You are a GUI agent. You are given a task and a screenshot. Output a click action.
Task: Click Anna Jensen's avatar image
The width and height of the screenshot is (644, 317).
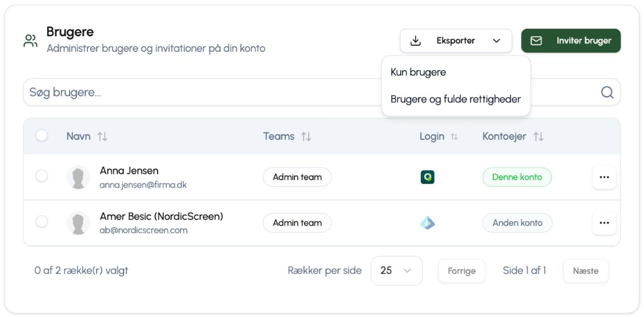[78, 177]
